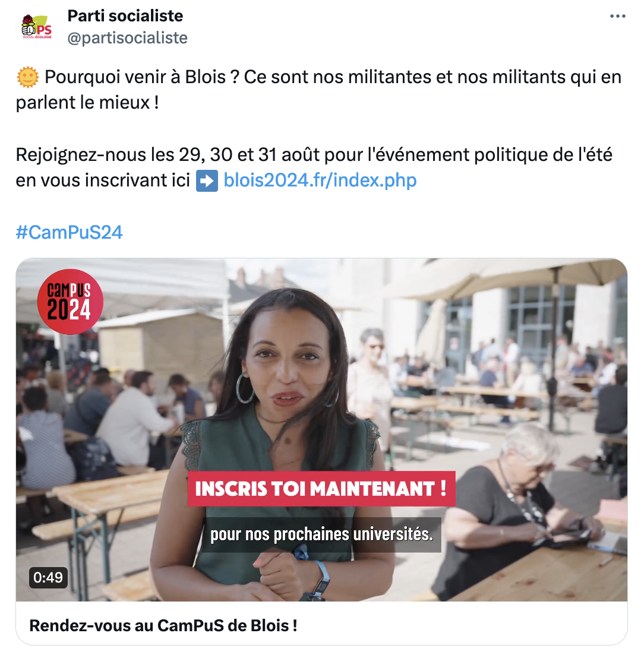Open the @partisocialiste handle
Viewport: 644px width, 652px height.
[127, 38]
